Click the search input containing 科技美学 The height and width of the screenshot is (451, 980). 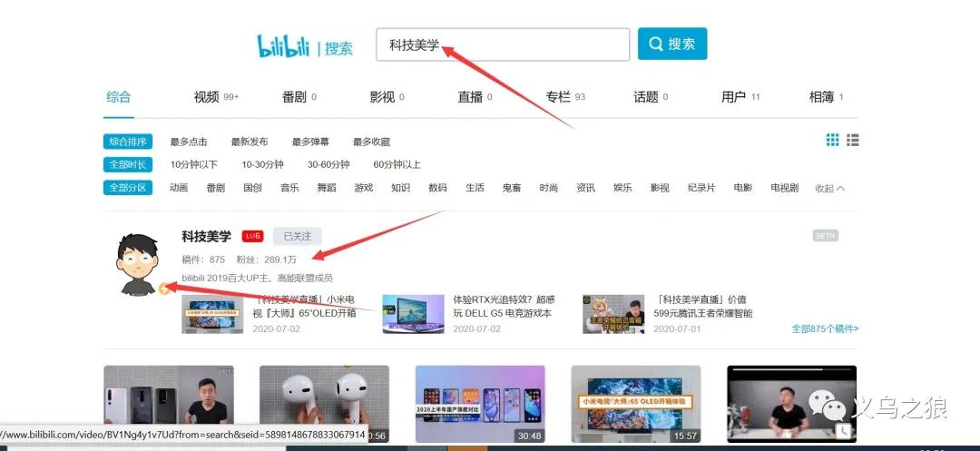[502, 44]
